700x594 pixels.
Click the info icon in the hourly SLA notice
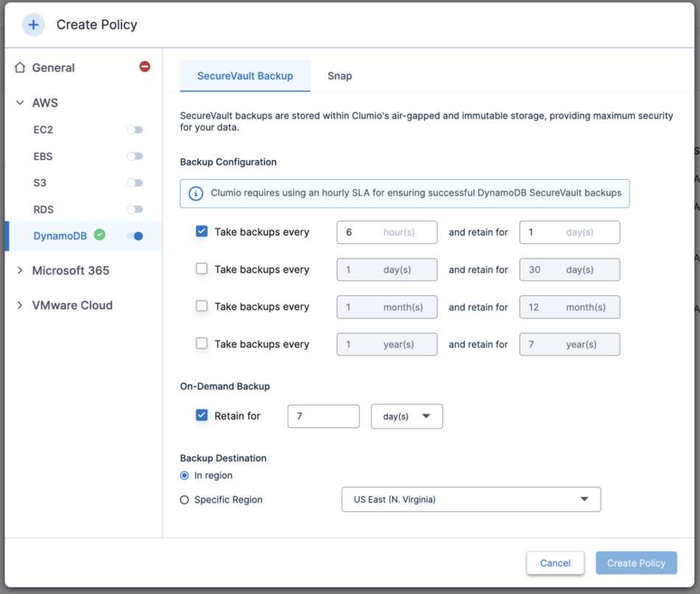[x=195, y=193]
